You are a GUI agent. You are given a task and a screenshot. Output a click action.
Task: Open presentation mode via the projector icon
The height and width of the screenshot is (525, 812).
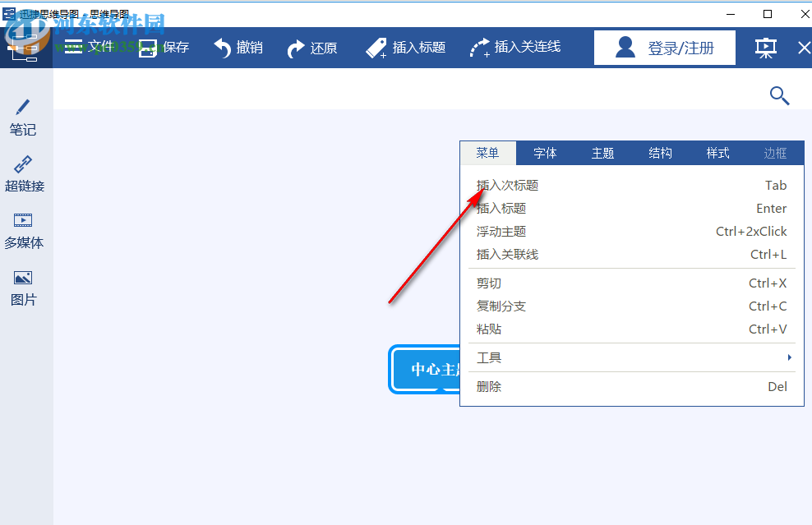pyautogui.click(x=765, y=48)
